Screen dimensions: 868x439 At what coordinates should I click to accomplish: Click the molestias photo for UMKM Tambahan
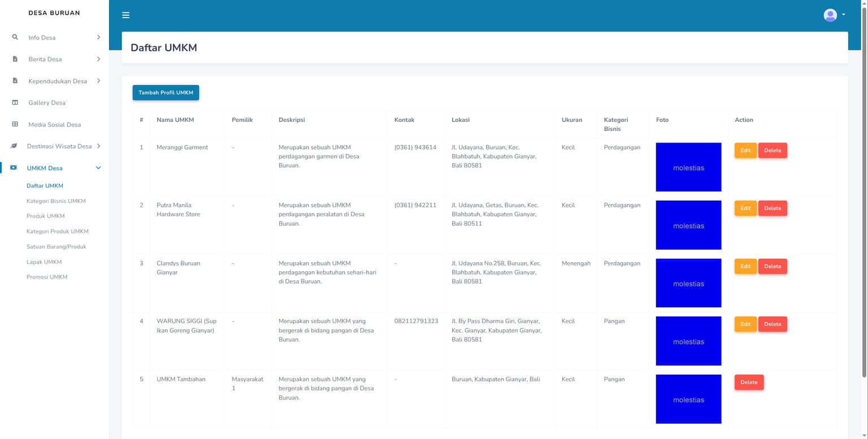click(x=688, y=399)
